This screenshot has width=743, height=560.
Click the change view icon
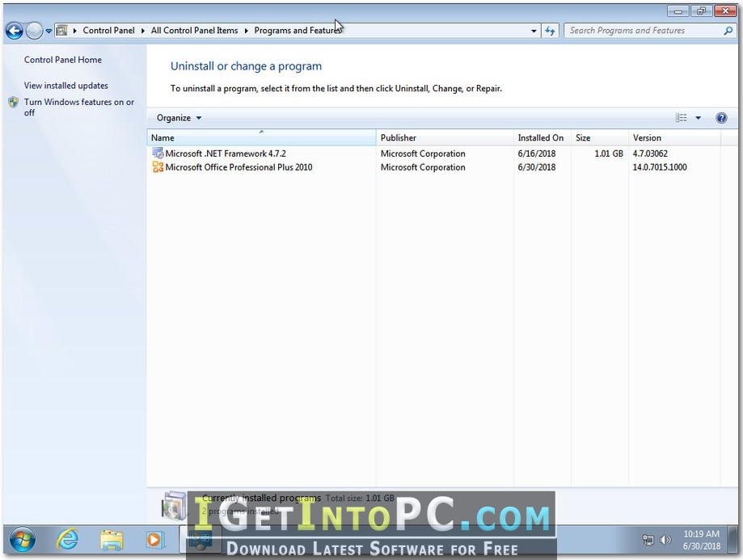[681, 117]
